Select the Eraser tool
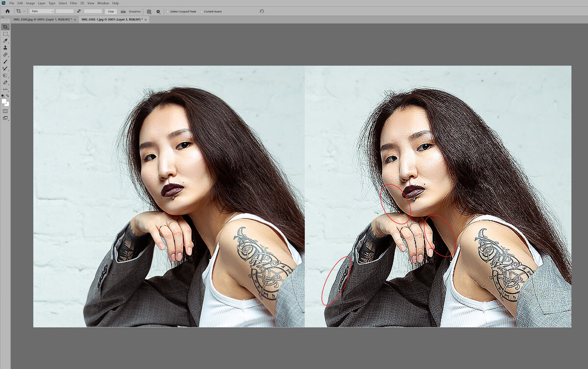Screen dimensions: 588x369 point(5,55)
